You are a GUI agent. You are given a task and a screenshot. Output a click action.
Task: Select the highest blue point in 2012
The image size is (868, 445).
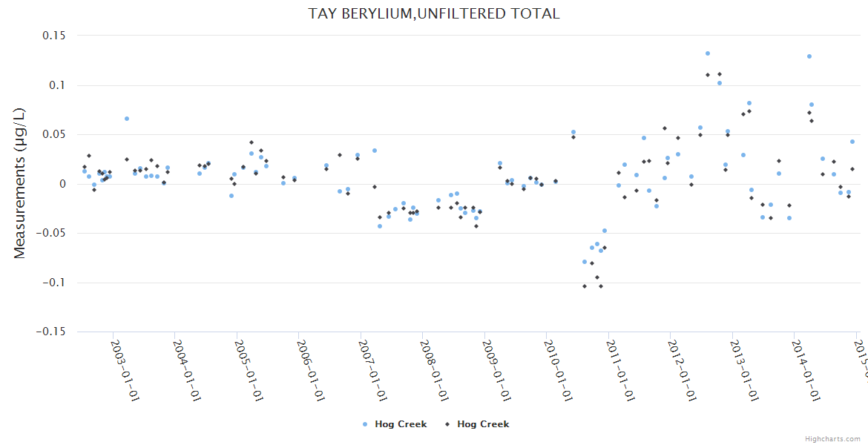(x=708, y=53)
